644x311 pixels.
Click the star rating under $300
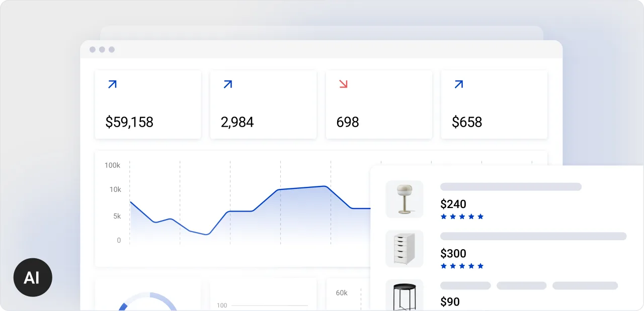[x=462, y=266]
